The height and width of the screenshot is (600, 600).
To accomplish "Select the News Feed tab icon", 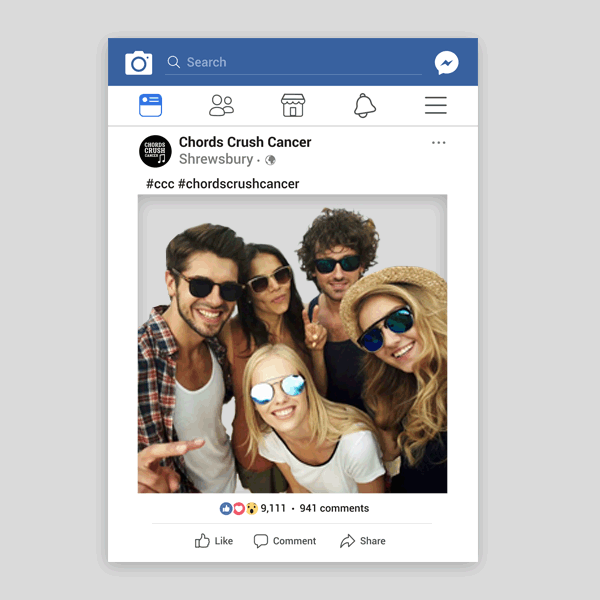I will pos(150,105).
